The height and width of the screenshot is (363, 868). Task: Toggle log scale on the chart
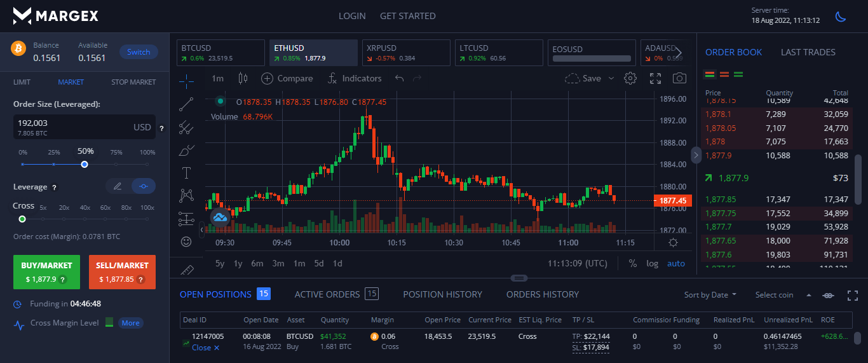pyautogui.click(x=653, y=263)
